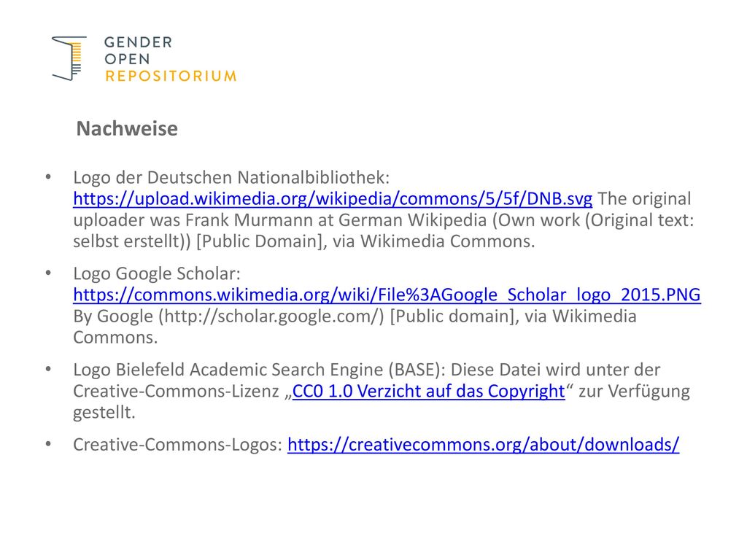
Task: Select the bullet before the Bielefeld BASE entry
Action: [48, 370]
